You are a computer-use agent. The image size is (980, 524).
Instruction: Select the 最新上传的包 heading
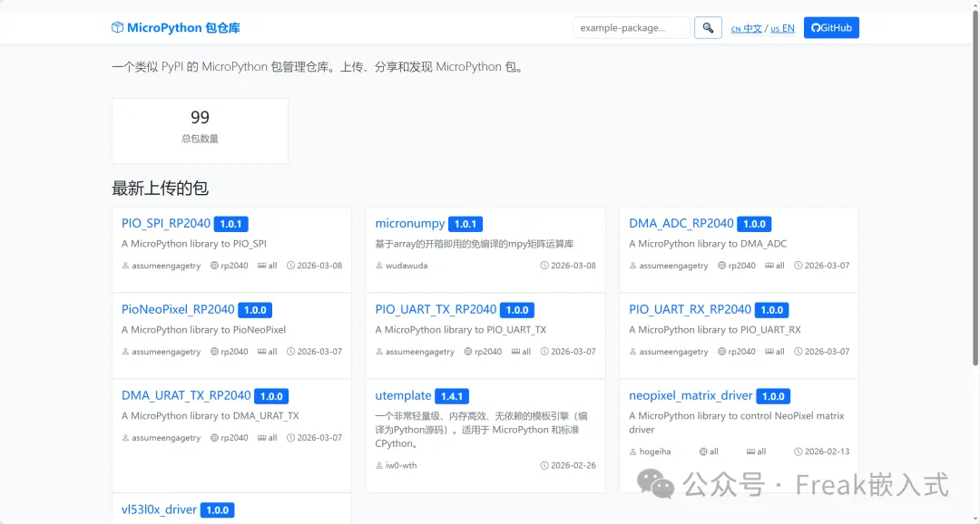pyautogui.click(x=160, y=188)
